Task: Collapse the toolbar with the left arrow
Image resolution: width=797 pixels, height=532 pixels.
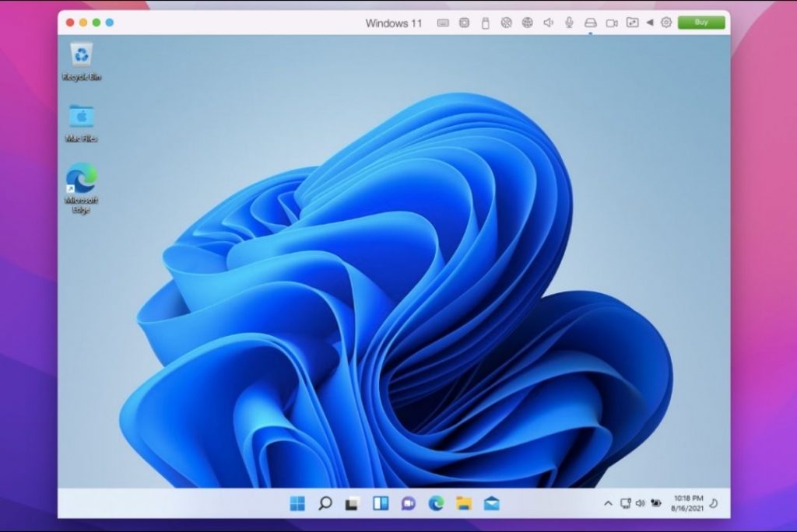Action: pyautogui.click(x=650, y=23)
